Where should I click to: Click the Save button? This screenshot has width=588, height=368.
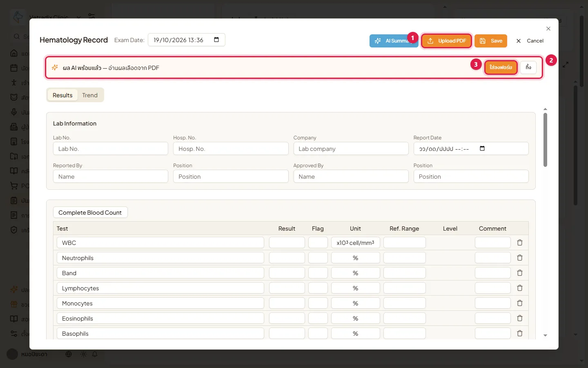(491, 41)
